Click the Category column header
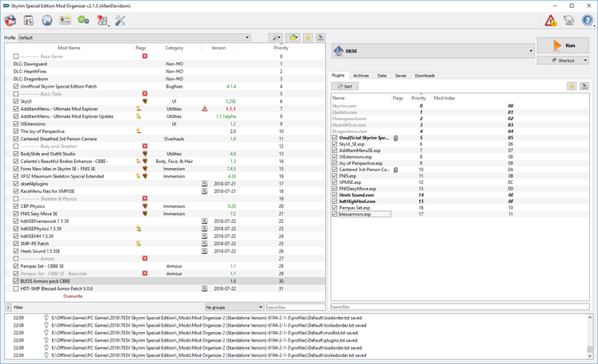 (x=175, y=48)
